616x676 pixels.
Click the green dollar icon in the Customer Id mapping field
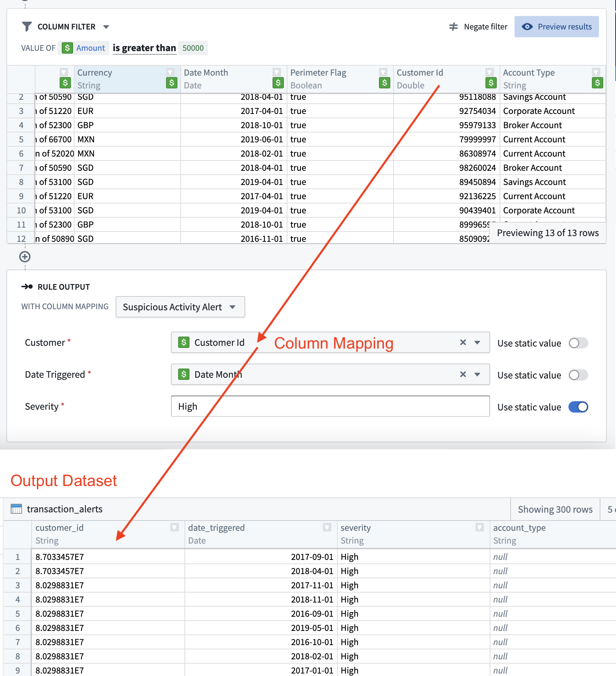point(183,342)
